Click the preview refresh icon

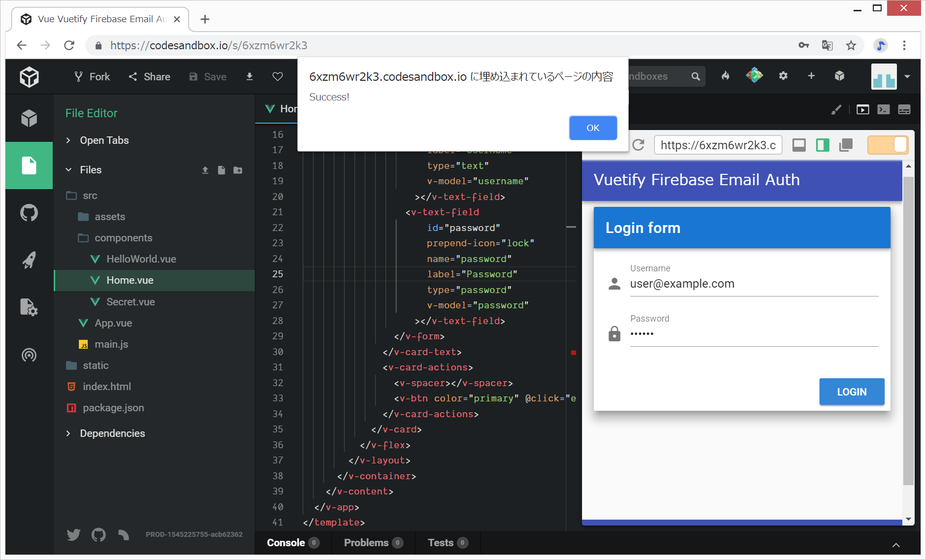pyautogui.click(x=638, y=145)
